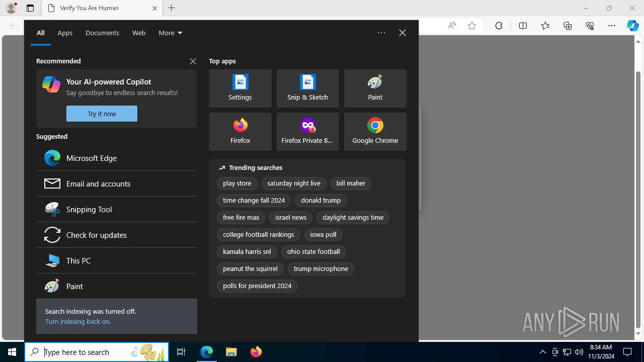
Task: Search trending 'israel news'
Action: (x=291, y=218)
